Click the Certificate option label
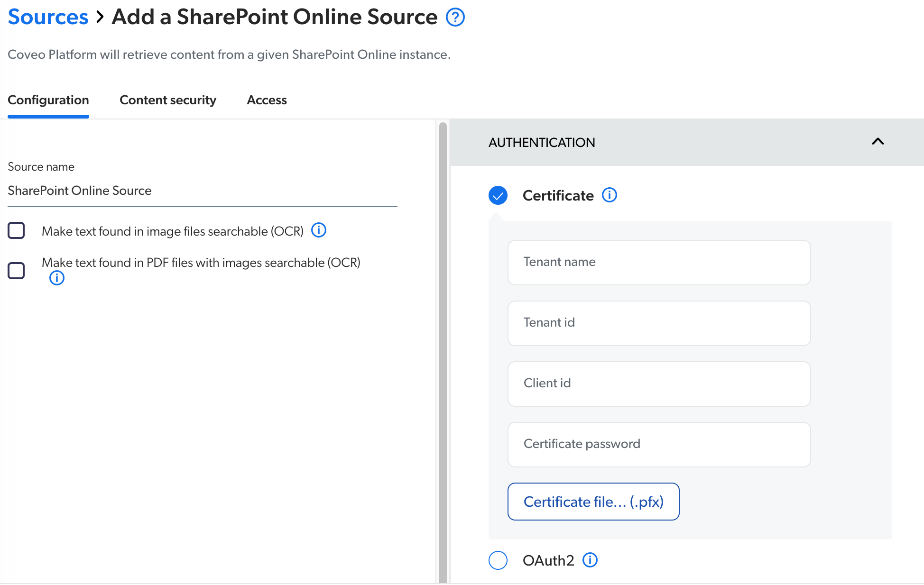 point(558,195)
